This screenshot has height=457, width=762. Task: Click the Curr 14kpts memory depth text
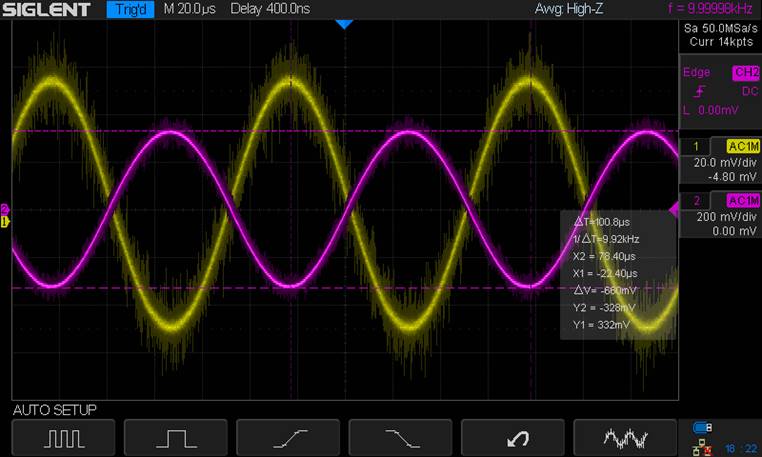click(721, 42)
